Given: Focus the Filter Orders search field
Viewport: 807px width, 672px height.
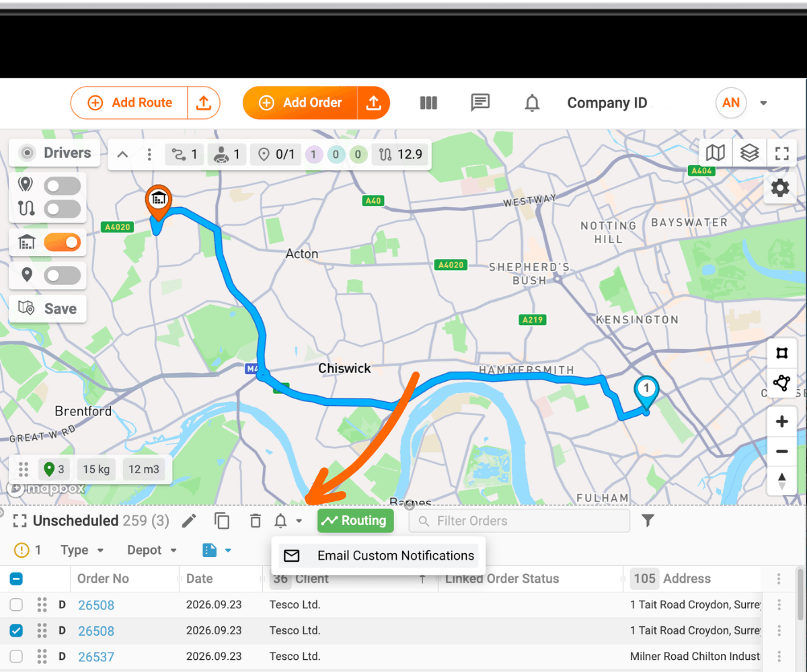Looking at the screenshot, I should (519, 521).
